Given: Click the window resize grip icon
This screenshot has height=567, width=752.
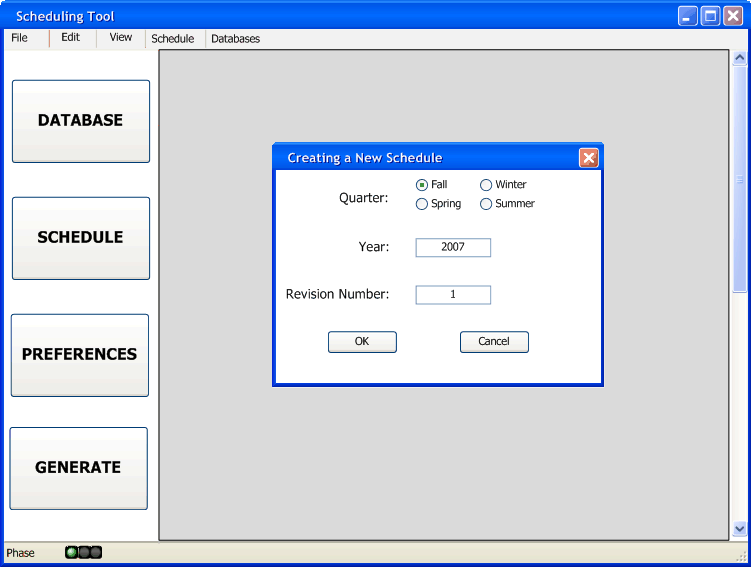Looking at the screenshot, I should tap(741, 556).
